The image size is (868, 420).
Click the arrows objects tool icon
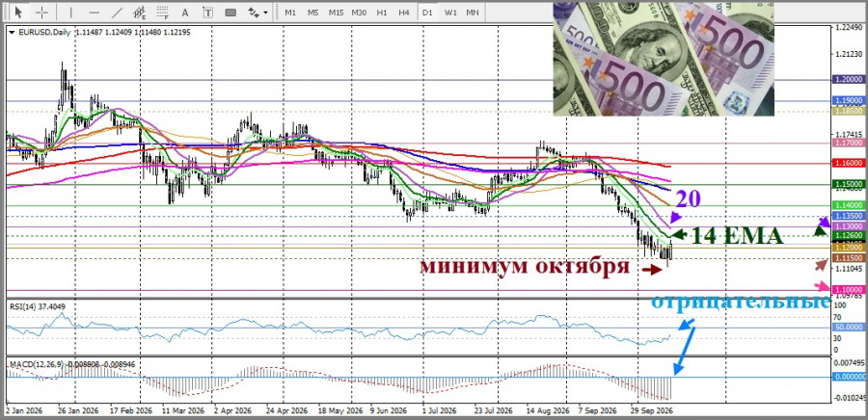click(254, 12)
